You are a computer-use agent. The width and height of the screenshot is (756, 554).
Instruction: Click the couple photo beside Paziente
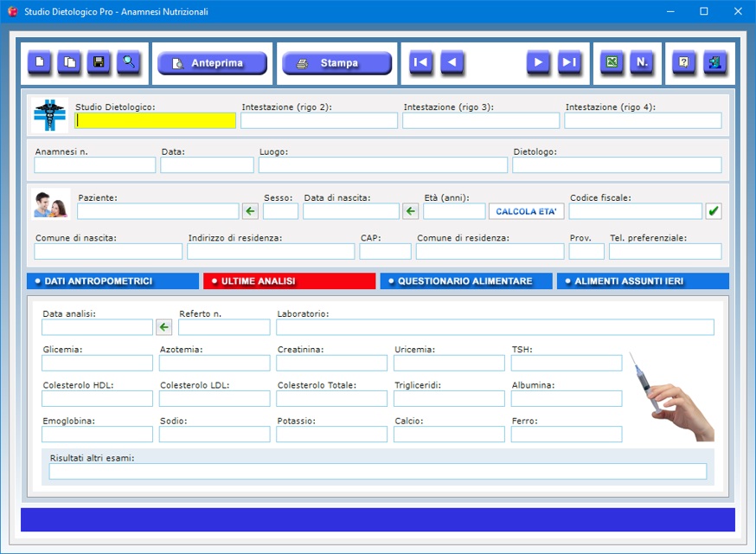pos(51,204)
